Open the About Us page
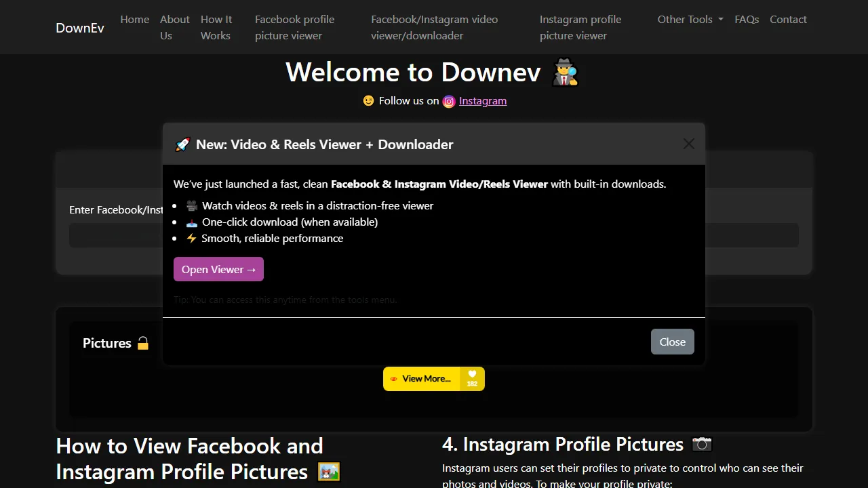Screen dimensions: 868x488 (174, 27)
